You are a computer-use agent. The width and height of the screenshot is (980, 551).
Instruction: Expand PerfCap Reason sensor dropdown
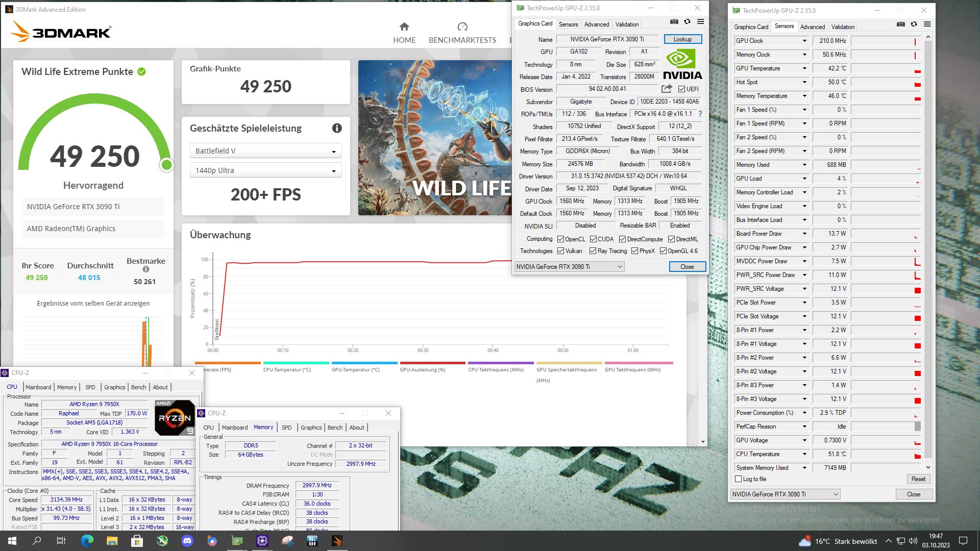click(804, 427)
